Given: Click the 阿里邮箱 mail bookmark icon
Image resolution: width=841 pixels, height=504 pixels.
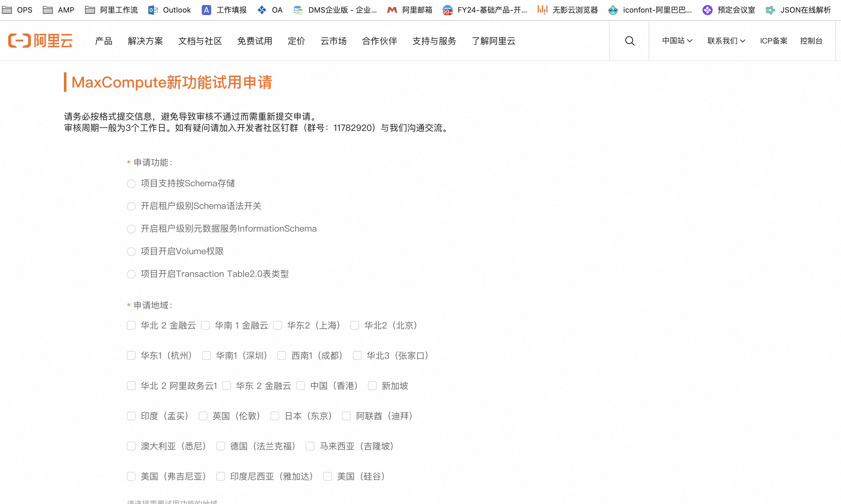Looking at the screenshot, I should coord(392,10).
